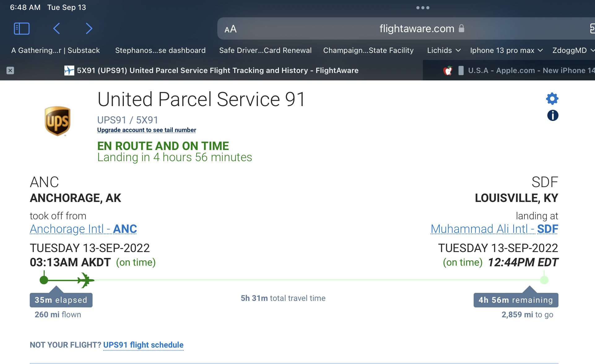595x364 pixels.
Task: Go back with the left arrow
Action: point(56,28)
